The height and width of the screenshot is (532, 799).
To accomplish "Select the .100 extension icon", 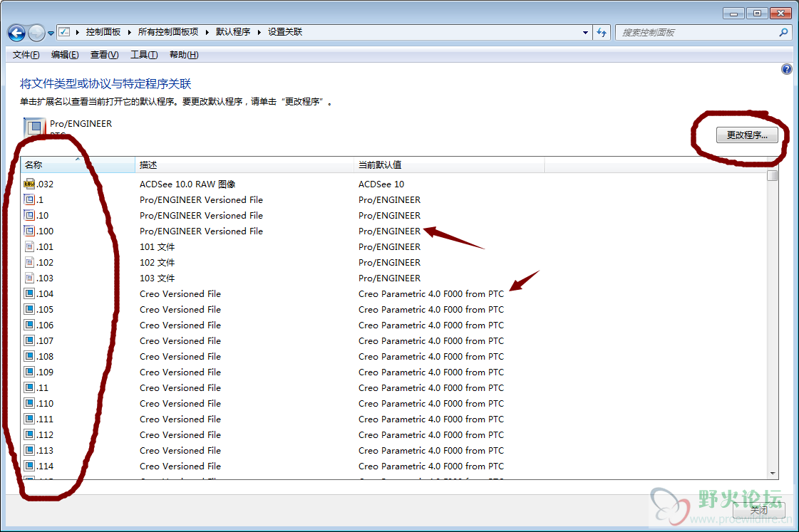I will click(x=29, y=231).
